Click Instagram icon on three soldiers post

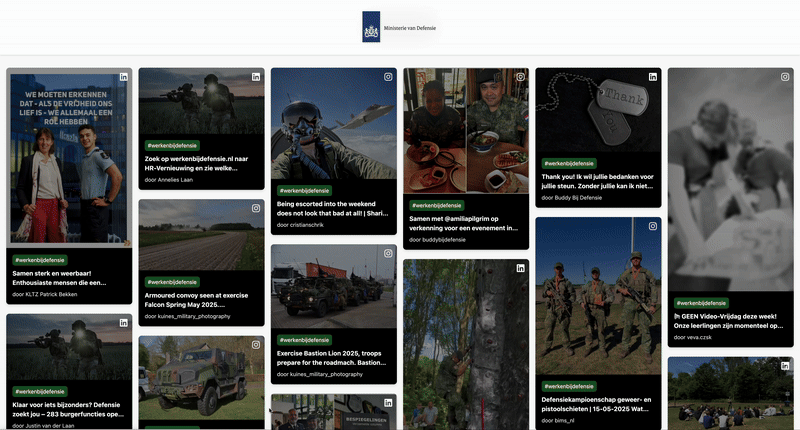pyautogui.click(x=653, y=226)
